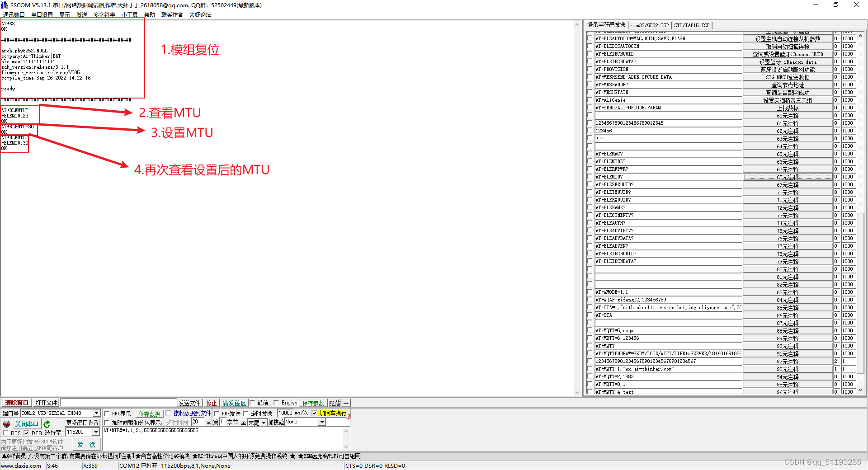Toggle the HEX显示 checkbox

click(107, 413)
